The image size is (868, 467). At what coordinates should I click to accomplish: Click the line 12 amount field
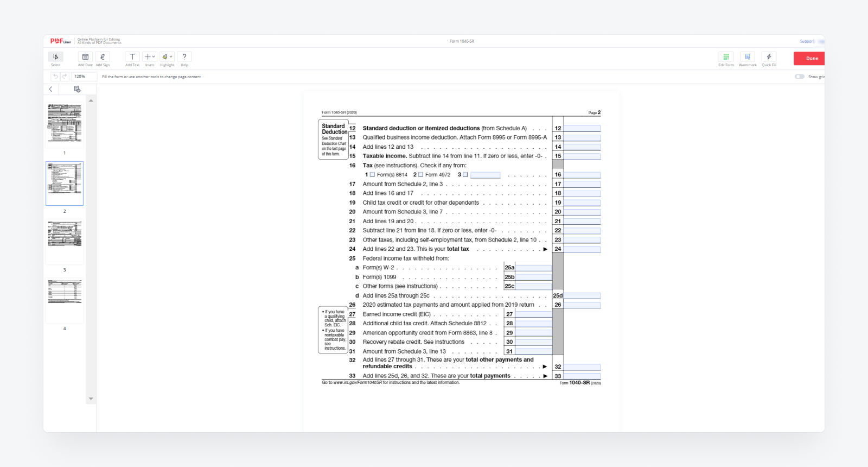[x=582, y=129]
